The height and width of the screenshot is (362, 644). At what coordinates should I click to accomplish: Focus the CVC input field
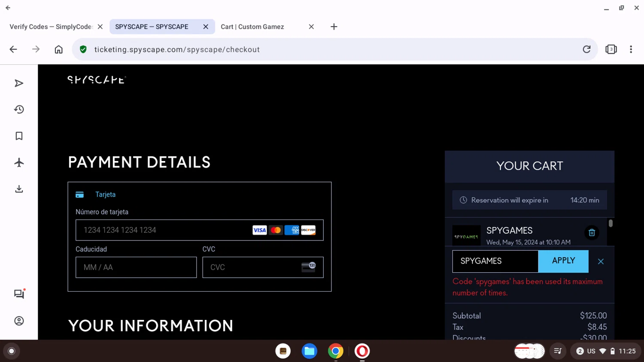click(263, 268)
